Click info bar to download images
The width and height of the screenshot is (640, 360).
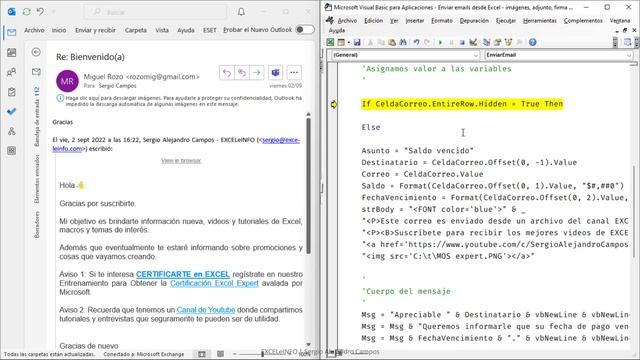coord(180,101)
